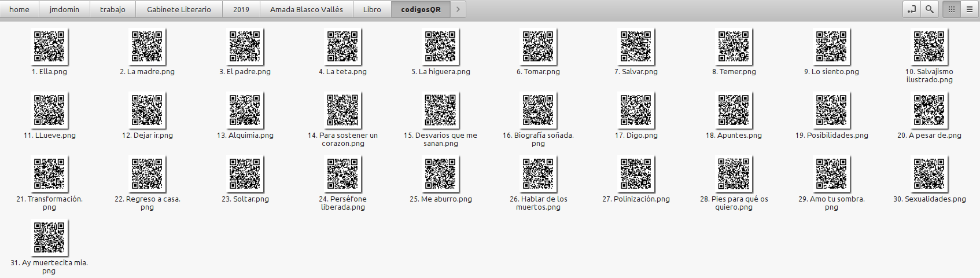Go to the Libro path segment
Screen dimensions: 980x278
click(372, 9)
